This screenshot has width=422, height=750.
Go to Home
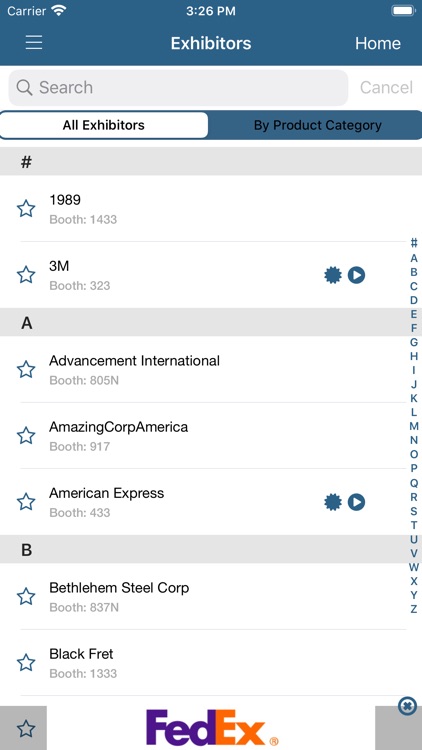point(378,43)
